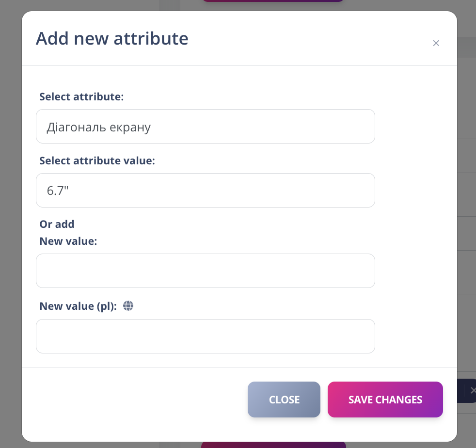Click the "Select attribute value:" label
The width and height of the screenshot is (476, 448).
[x=97, y=160]
